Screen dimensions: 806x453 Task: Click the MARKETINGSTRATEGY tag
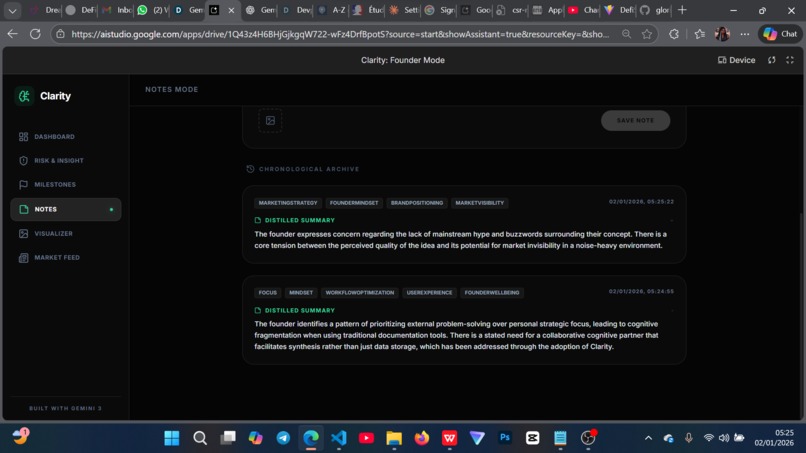[x=288, y=203]
